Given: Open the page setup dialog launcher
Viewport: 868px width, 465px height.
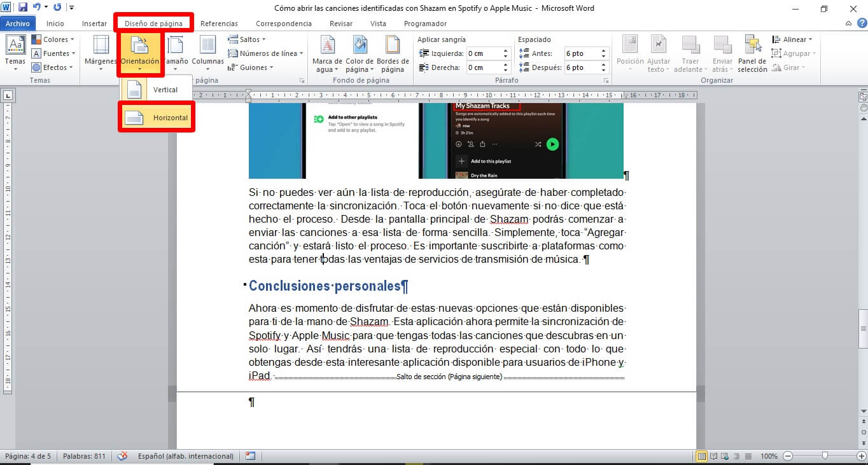Looking at the screenshot, I should point(302,81).
